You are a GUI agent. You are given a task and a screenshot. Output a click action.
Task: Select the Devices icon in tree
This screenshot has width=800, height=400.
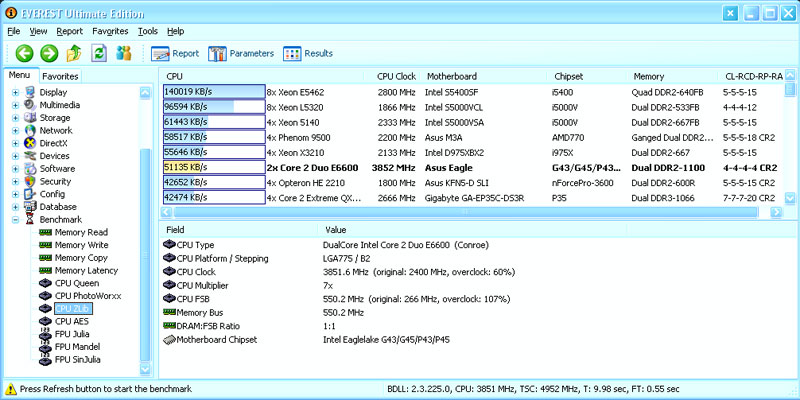[30, 156]
